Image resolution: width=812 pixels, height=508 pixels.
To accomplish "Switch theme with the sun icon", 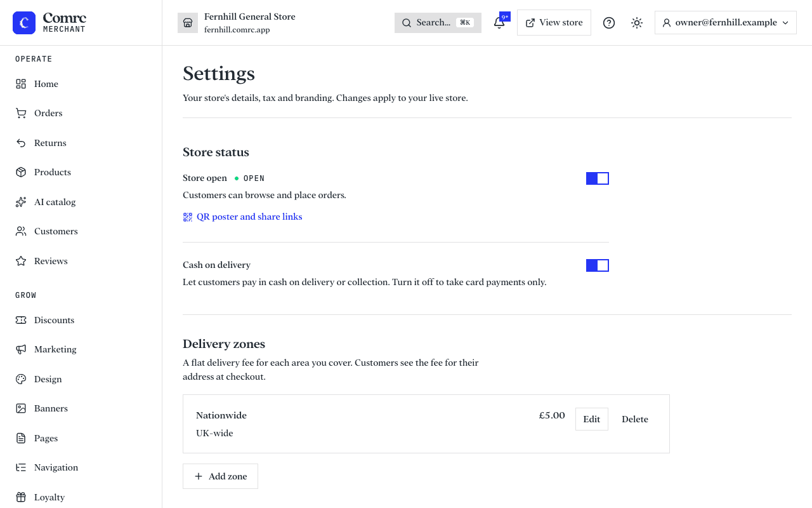I will click(637, 23).
